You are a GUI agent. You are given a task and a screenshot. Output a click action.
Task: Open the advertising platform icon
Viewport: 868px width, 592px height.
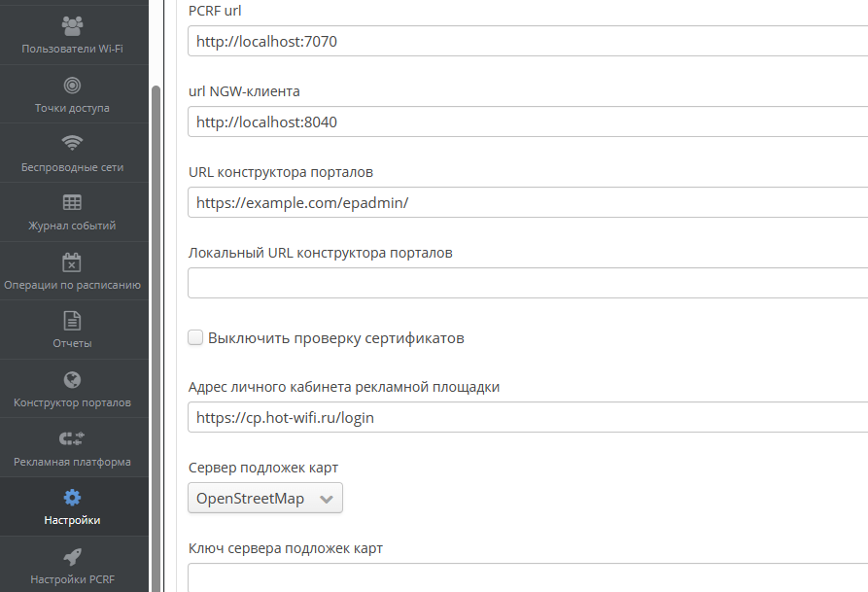click(72, 438)
